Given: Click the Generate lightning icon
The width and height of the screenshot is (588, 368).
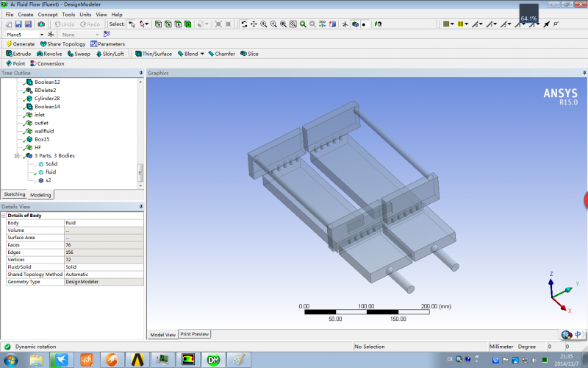Looking at the screenshot, I should [9, 44].
